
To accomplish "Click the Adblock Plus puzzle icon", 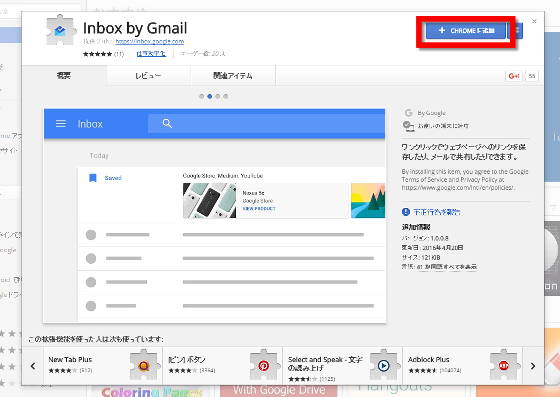I will 504,365.
